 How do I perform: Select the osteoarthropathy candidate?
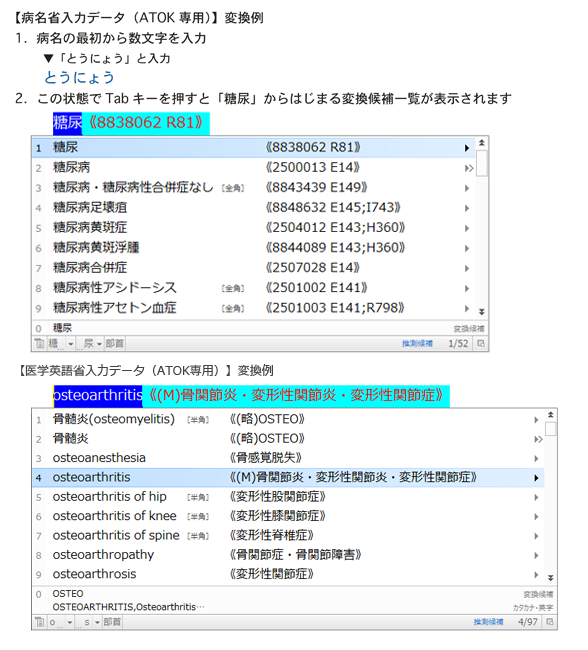click(288, 555)
